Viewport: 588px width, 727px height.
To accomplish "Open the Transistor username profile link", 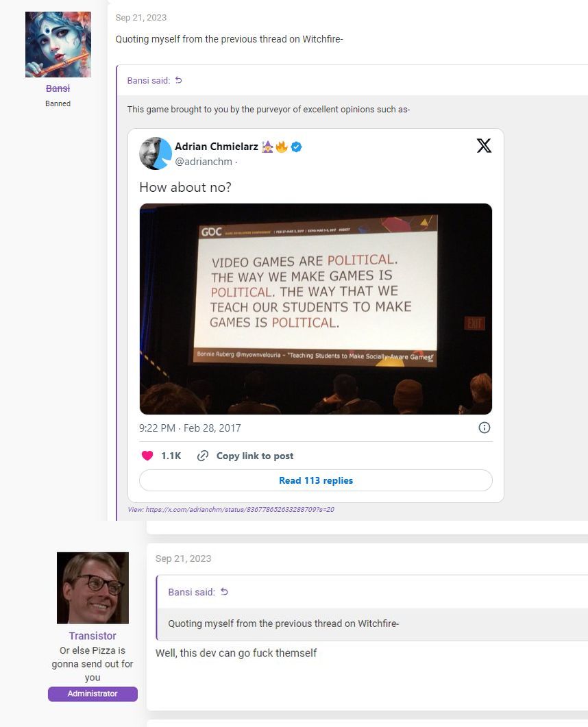I will [x=93, y=636].
